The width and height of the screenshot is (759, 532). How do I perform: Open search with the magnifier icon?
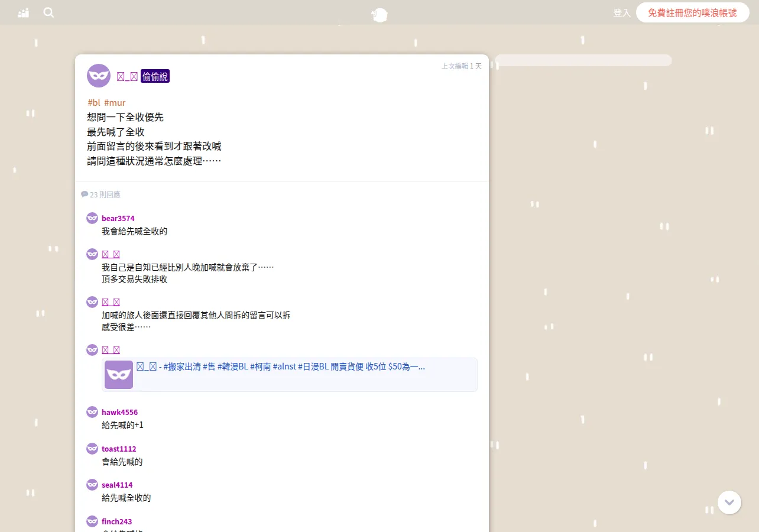(x=48, y=12)
